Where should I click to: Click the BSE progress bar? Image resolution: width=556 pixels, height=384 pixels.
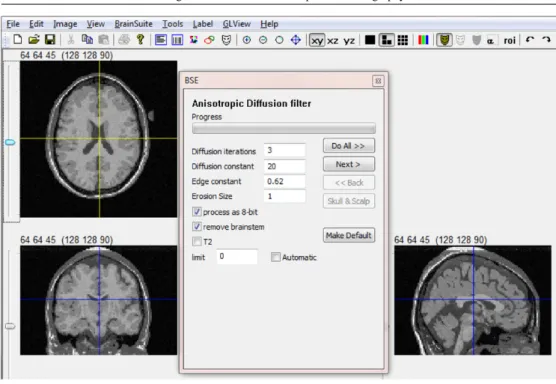284,128
